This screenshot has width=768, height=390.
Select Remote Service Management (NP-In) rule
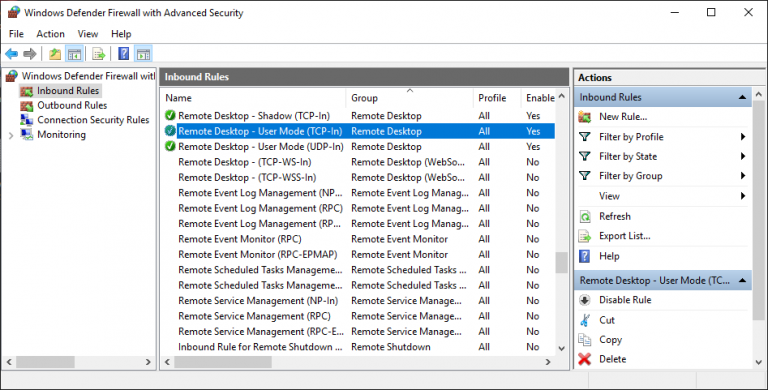359,301
